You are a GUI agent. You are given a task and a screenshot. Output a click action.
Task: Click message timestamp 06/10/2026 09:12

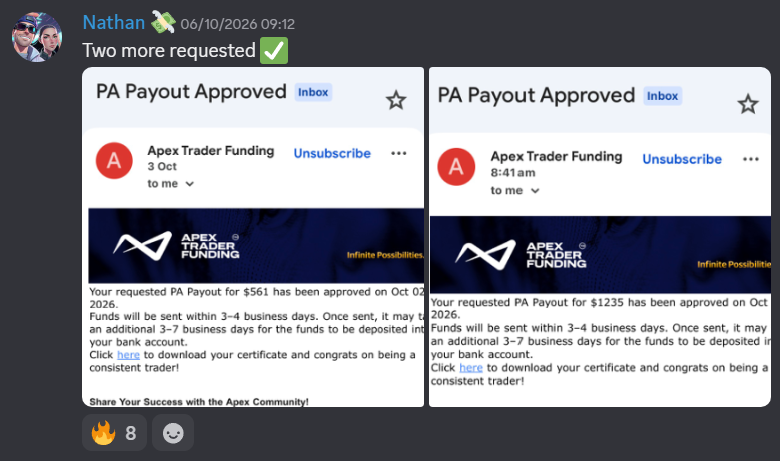pos(237,24)
